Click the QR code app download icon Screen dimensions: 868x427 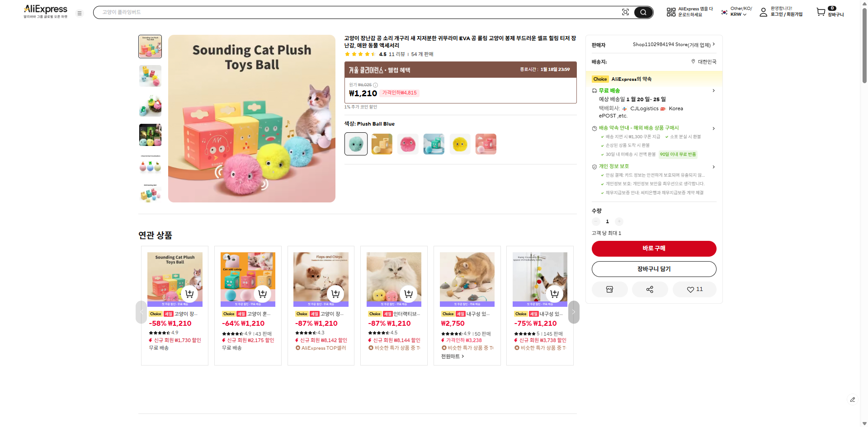point(671,12)
